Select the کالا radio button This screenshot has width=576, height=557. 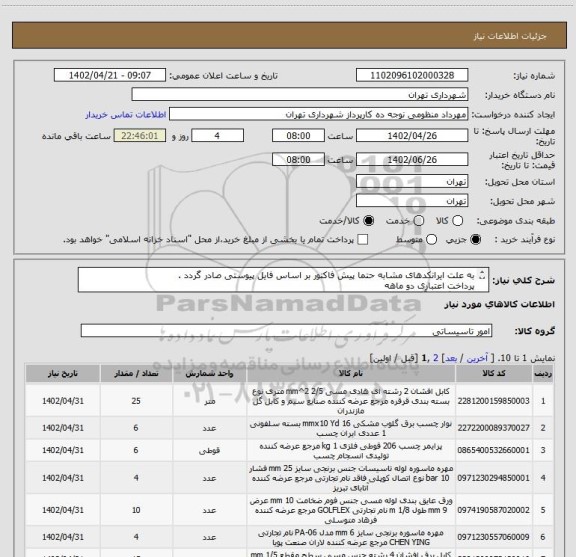[x=457, y=221]
